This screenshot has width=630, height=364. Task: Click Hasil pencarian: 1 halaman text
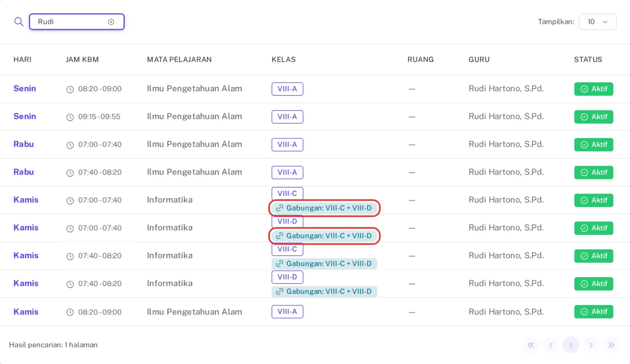[53, 345]
